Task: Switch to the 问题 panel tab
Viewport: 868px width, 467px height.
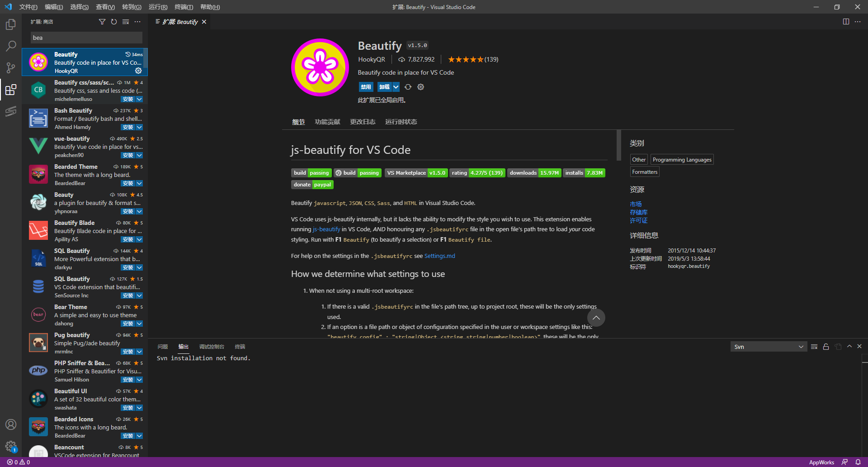Action: tap(163, 347)
